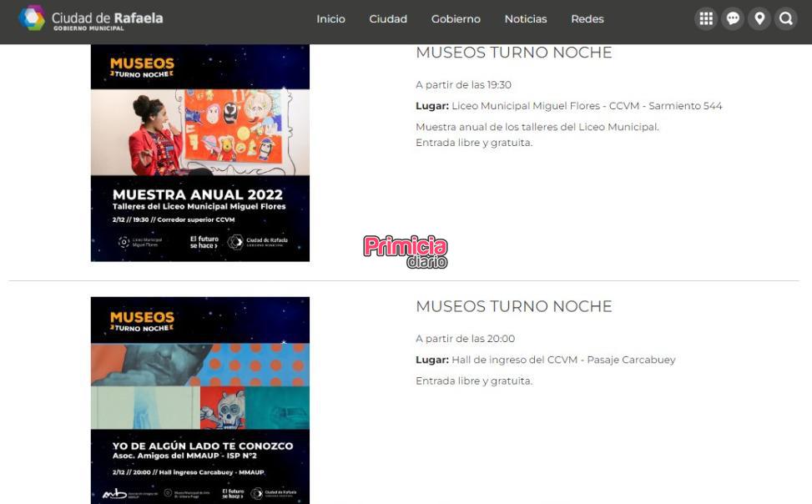Click the Ciudad de Rafaela hexagon logo
The image size is (812, 504).
[x=32, y=18]
